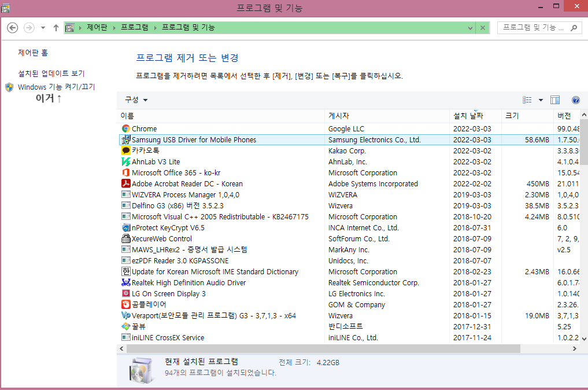Image resolution: width=588 pixels, height=390 pixels.
Task: Click the iniLINE CrossEX Service icon
Action: pos(126,337)
